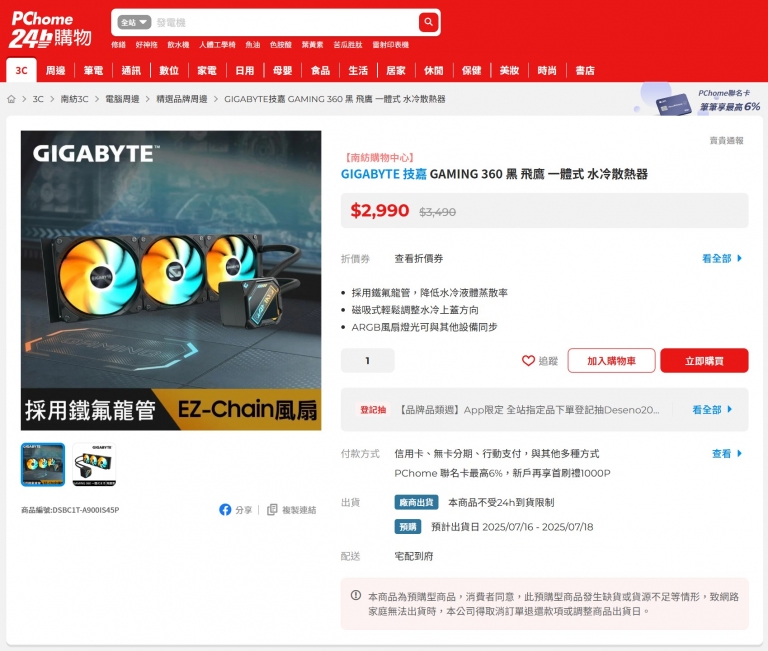Click 查看折價券 link
Screen dimensions: 768x651
[419, 259]
